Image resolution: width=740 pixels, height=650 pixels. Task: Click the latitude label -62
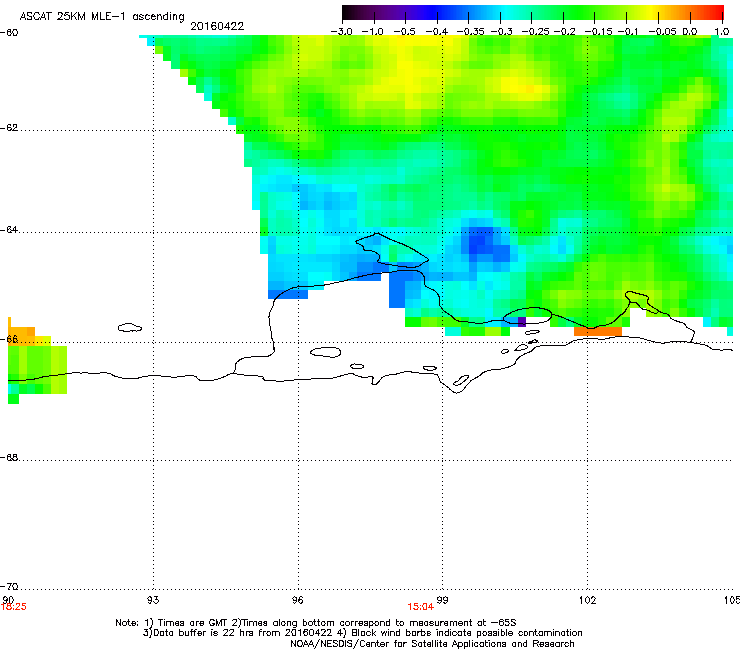coord(9,128)
